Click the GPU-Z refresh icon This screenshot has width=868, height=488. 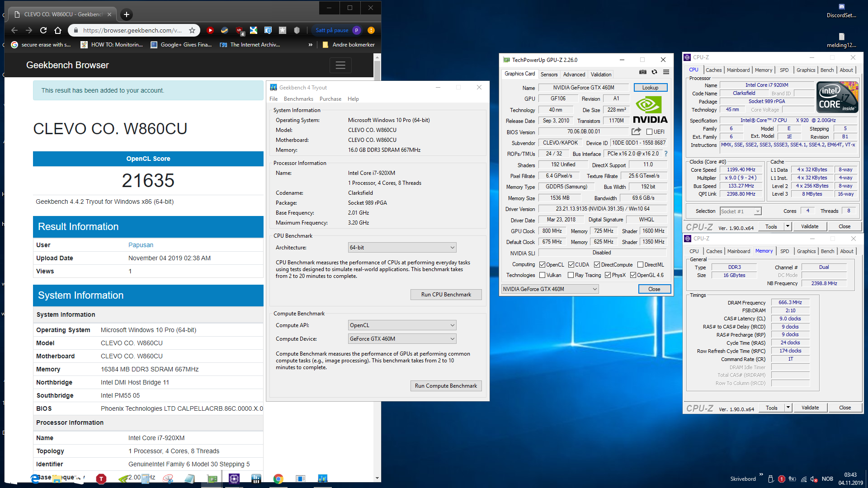654,72
